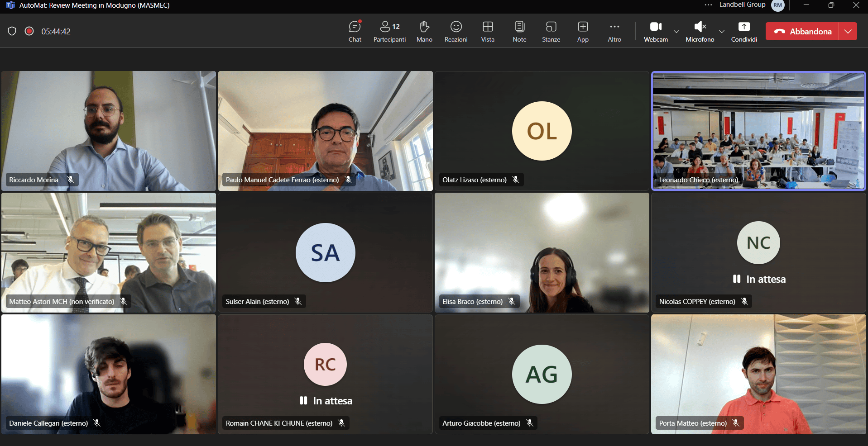Add an App to the meeting
The height and width of the screenshot is (446, 868).
click(x=583, y=31)
